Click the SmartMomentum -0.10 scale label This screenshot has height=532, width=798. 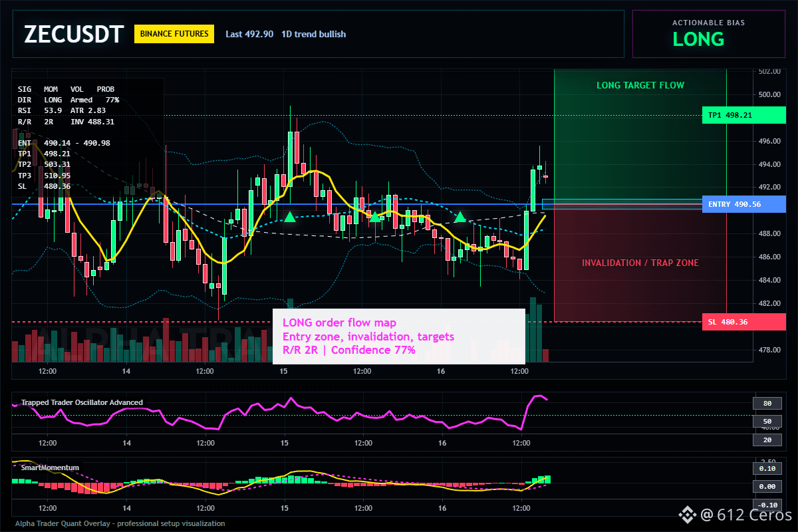coord(767,505)
